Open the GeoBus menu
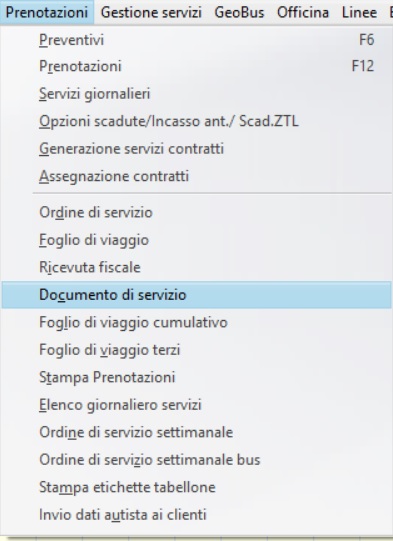Image resolution: width=393 pixels, height=541 pixels. point(239,12)
